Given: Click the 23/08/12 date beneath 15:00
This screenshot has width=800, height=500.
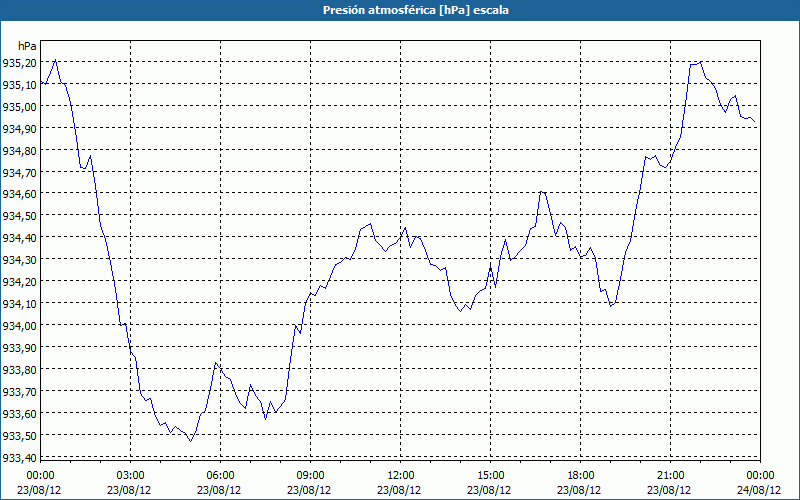Looking at the screenshot, I should [490, 490].
